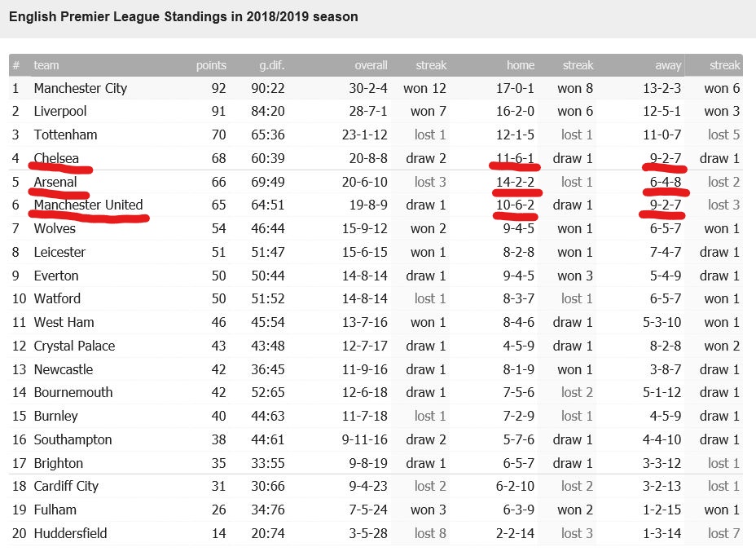Image resolution: width=756 pixels, height=556 pixels.
Task: Click the # rank column header
Action: [x=16, y=65]
